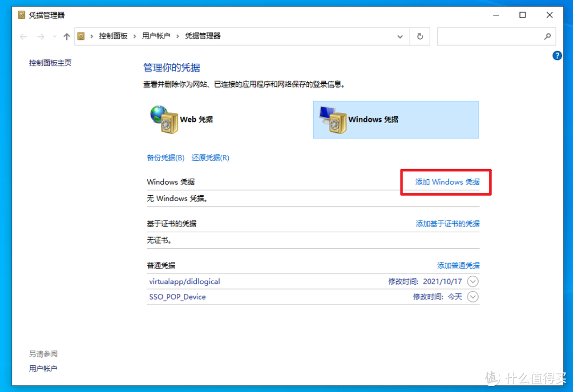Go to 控制面板主页
This screenshot has height=392, width=573.
(x=50, y=63)
